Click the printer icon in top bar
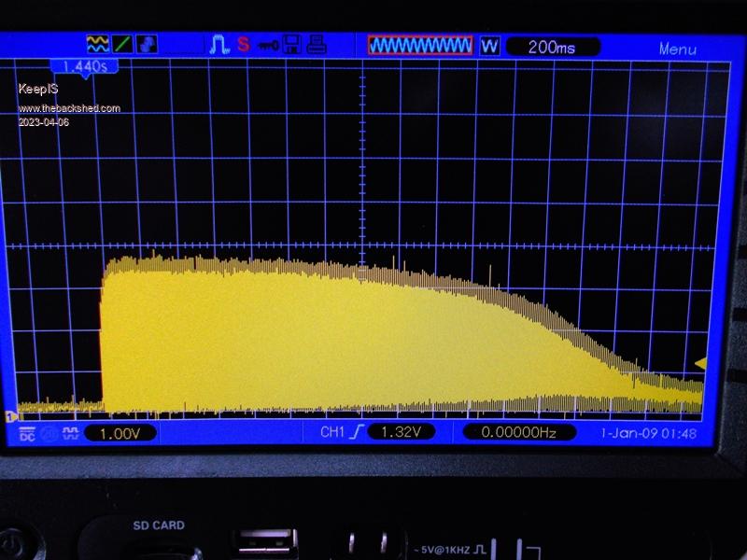 (317, 44)
